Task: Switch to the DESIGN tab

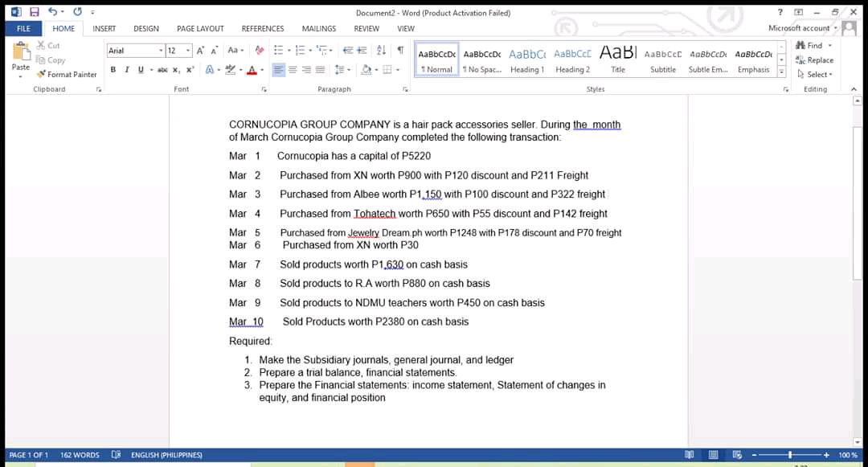Action: tap(146, 29)
